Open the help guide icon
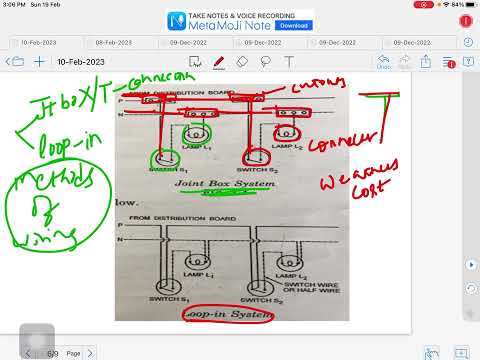The image size is (480, 360). (468, 62)
